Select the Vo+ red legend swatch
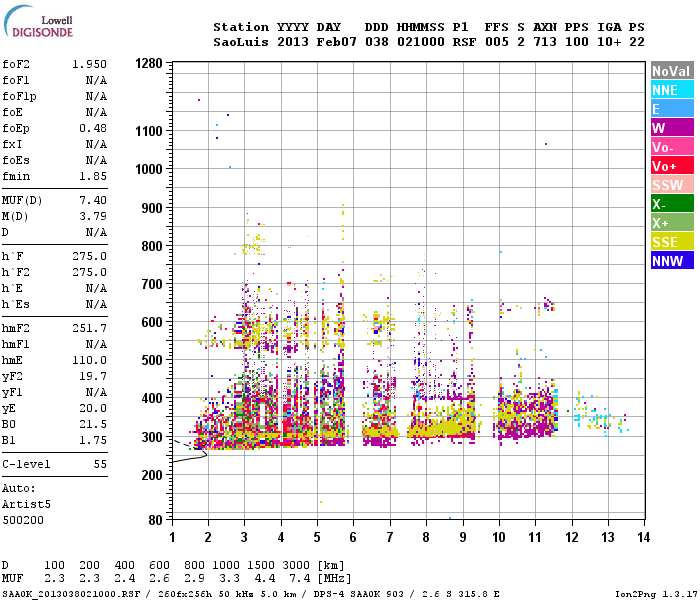This screenshot has width=700, height=600. [672, 166]
